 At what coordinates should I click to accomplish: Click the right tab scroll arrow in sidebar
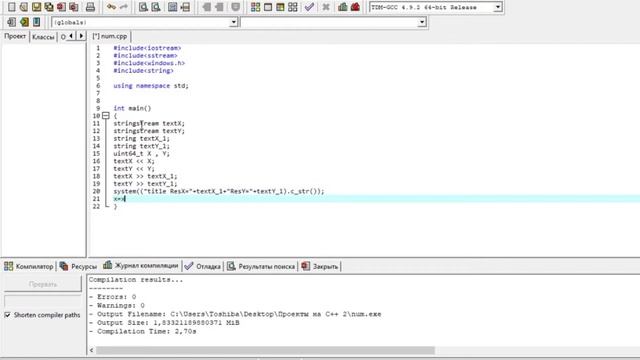[x=81, y=36]
